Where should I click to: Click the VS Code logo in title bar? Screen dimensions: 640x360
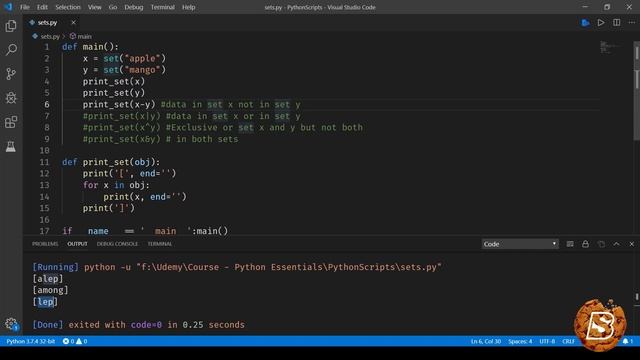point(8,7)
